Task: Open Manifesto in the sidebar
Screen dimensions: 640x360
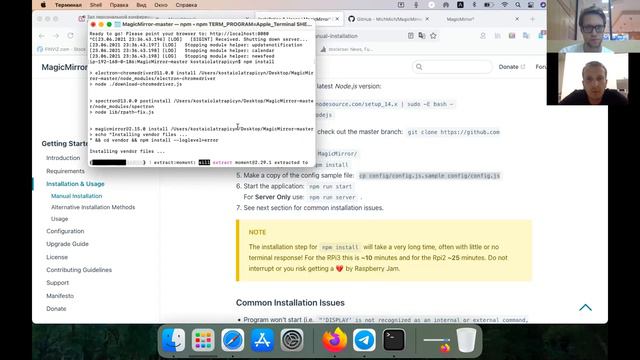Action: point(60,296)
